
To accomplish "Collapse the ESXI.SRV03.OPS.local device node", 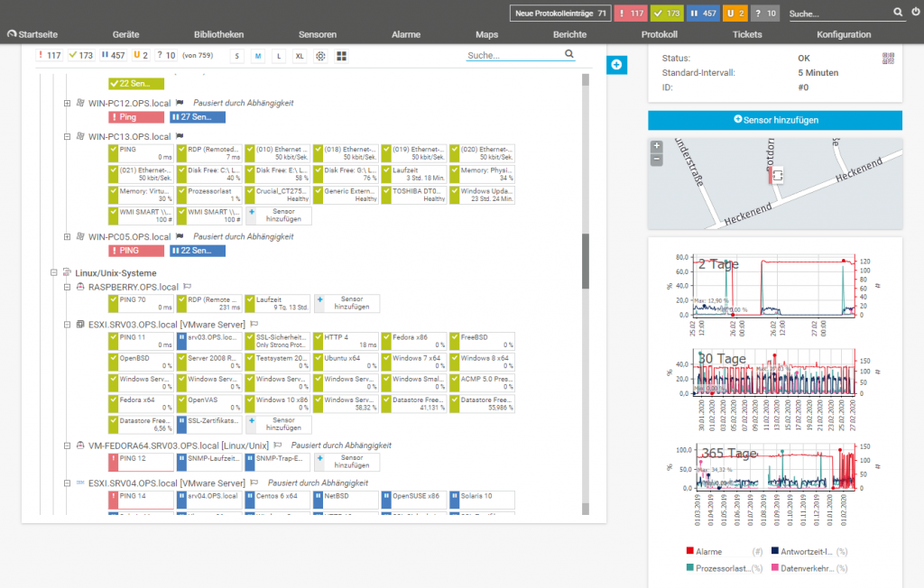I will point(68,324).
